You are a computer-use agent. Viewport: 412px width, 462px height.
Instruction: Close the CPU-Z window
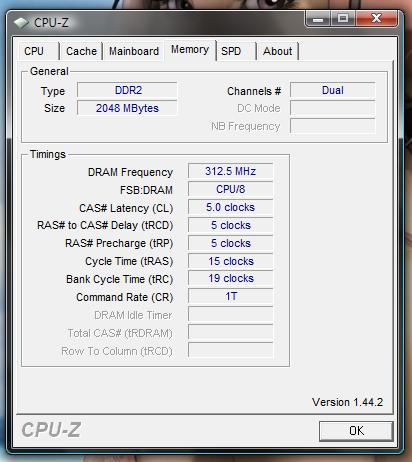(x=377, y=18)
